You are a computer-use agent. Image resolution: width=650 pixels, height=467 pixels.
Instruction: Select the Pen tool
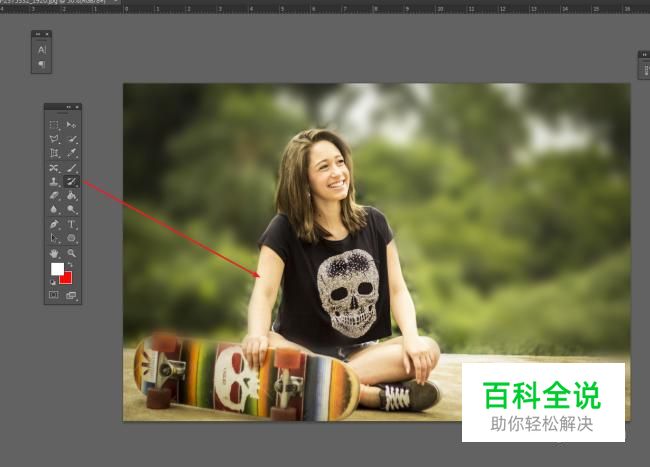point(54,224)
